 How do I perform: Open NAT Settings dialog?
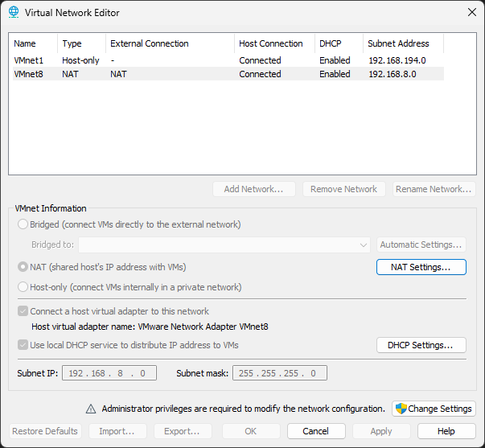pos(421,267)
